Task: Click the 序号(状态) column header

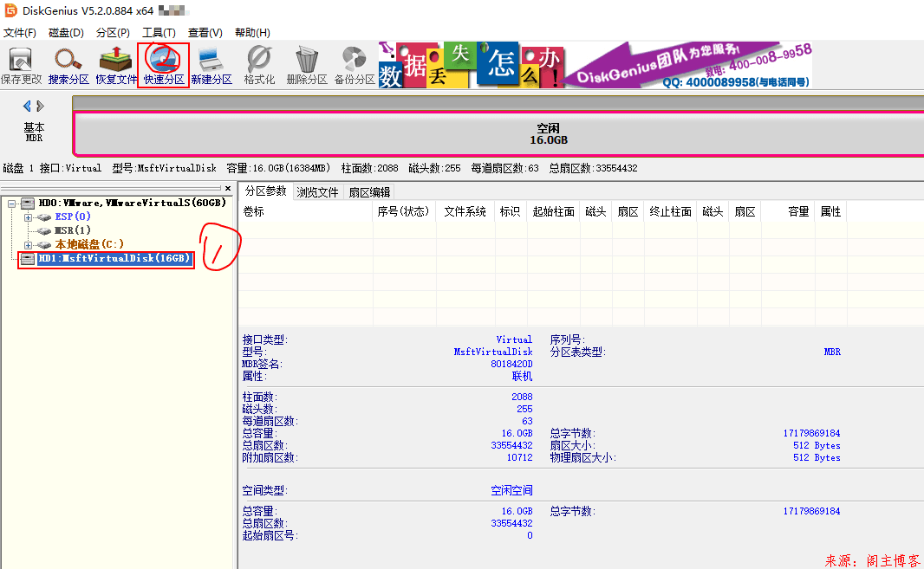Action: (404, 211)
